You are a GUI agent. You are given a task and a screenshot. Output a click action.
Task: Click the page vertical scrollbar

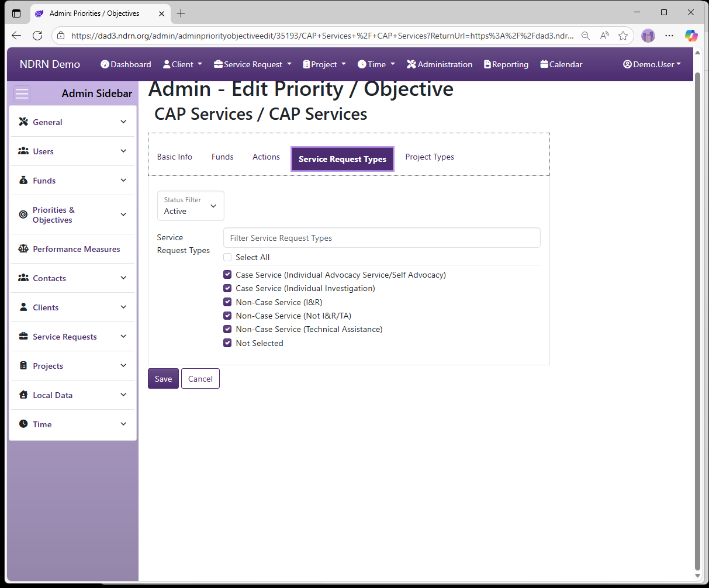coord(697,321)
